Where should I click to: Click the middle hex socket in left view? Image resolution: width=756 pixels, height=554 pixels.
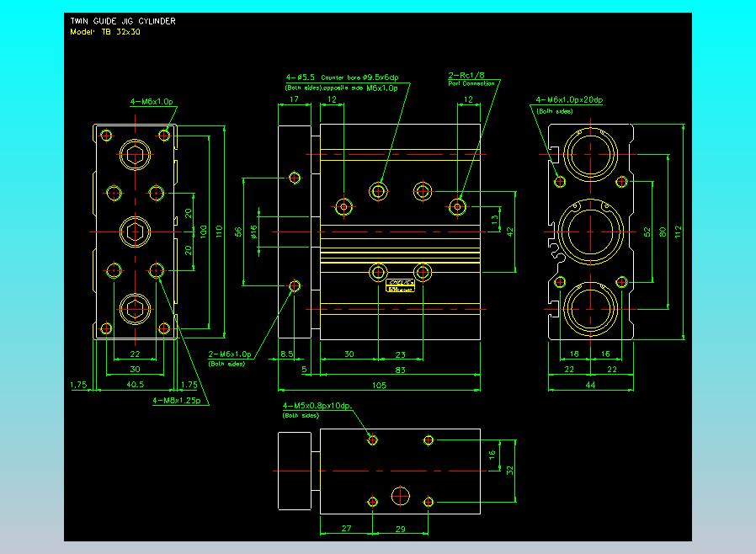[x=134, y=230]
